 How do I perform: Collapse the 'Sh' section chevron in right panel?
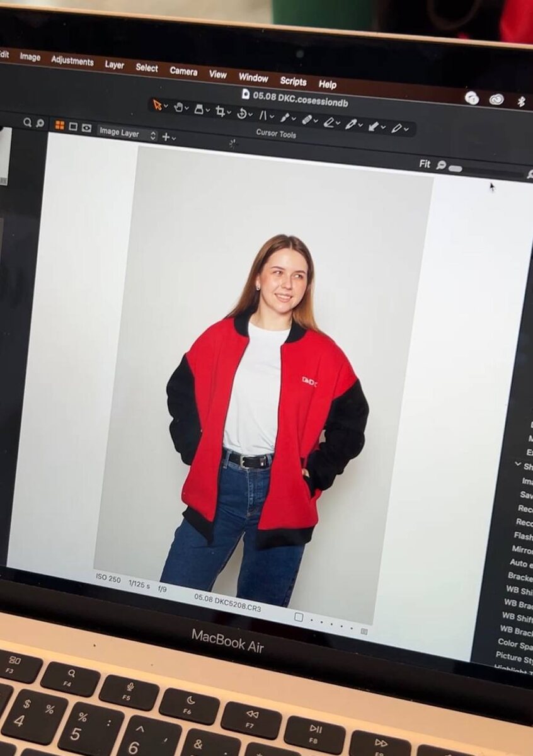pyautogui.click(x=518, y=464)
